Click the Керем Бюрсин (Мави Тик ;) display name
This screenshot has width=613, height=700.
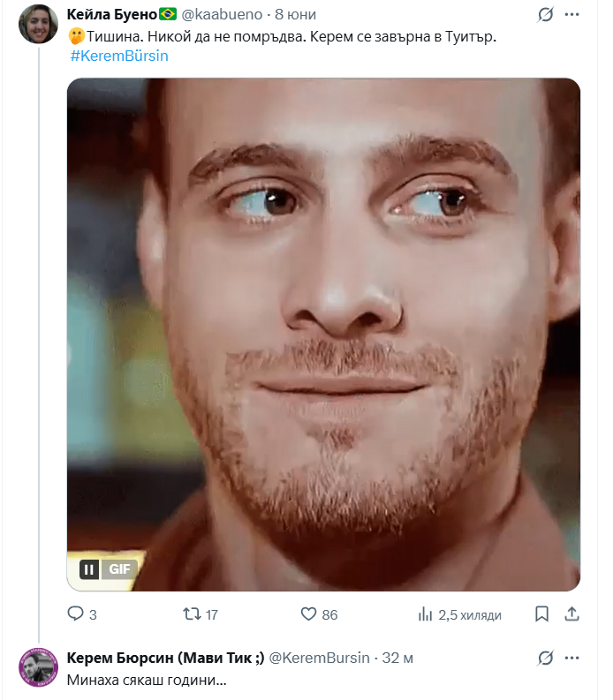165,659
